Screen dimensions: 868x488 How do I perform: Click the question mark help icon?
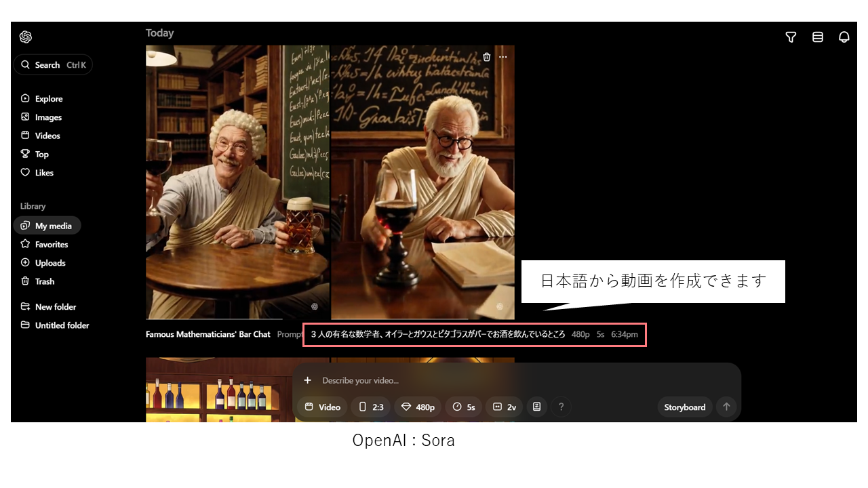pyautogui.click(x=561, y=407)
